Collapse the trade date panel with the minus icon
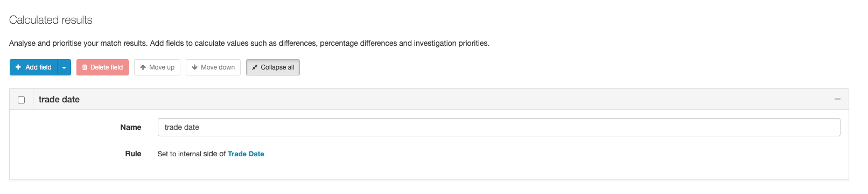 (837, 99)
